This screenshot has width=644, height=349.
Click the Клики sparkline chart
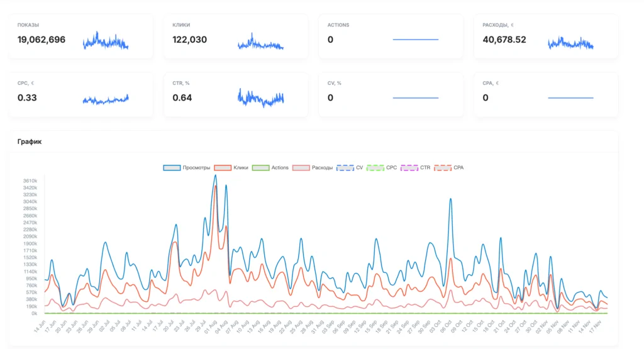click(x=260, y=42)
